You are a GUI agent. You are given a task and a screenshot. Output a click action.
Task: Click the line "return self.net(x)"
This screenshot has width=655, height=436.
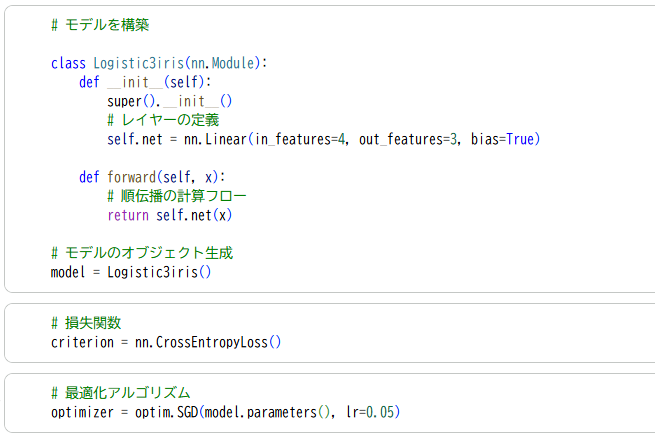pyautogui.click(x=169, y=215)
